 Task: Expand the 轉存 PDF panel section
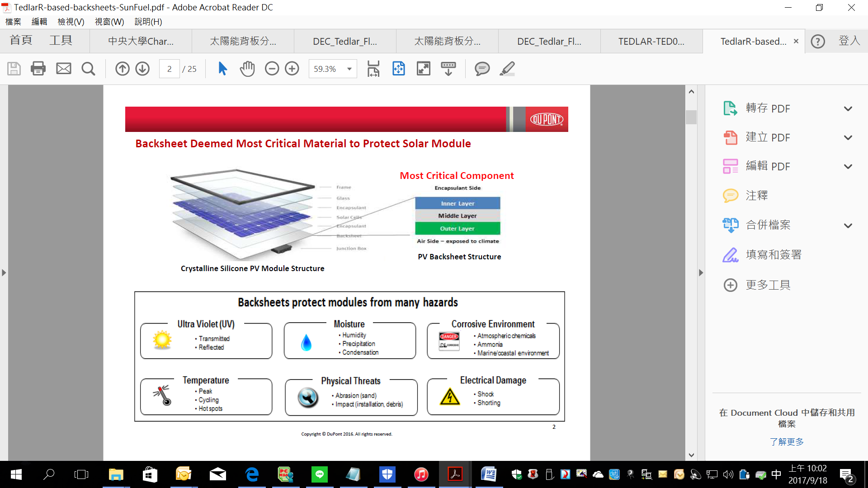tap(848, 109)
